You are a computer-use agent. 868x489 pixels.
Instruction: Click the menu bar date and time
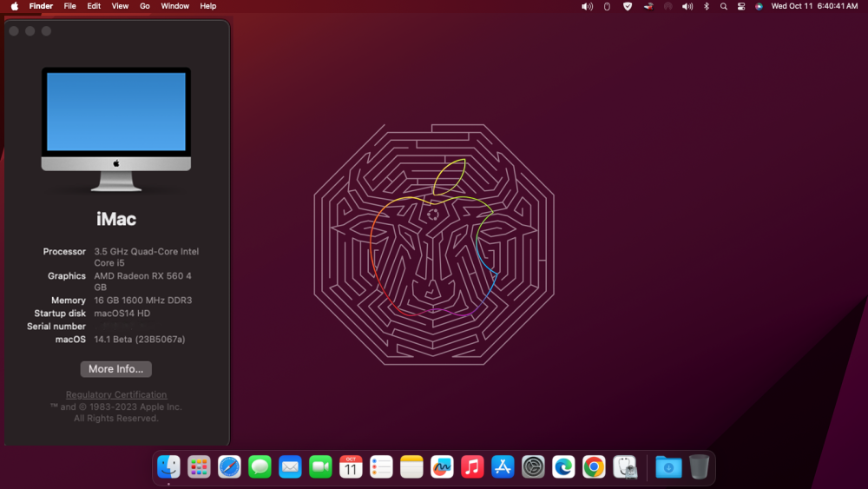814,6
